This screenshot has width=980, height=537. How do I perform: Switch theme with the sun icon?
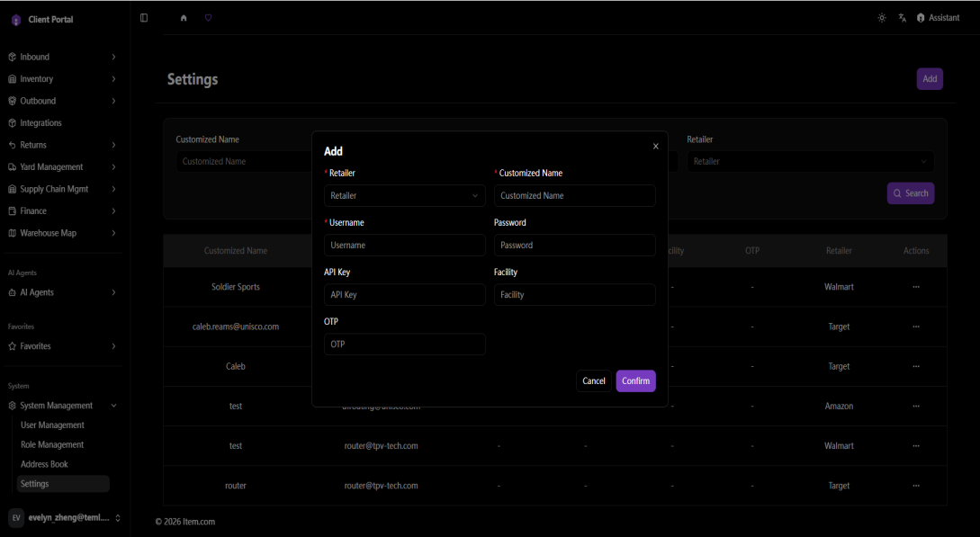point(882,18)
